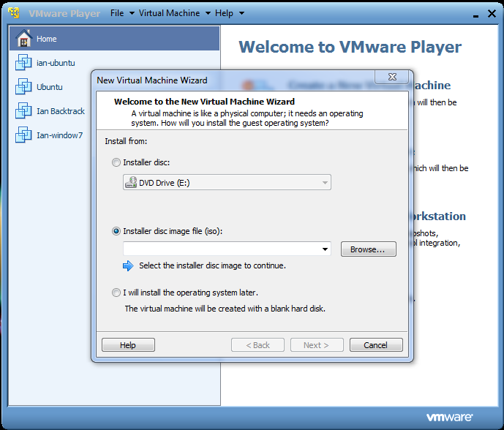
Task: Select Installer disc image file (iso) option
Action: coord(116,231)
